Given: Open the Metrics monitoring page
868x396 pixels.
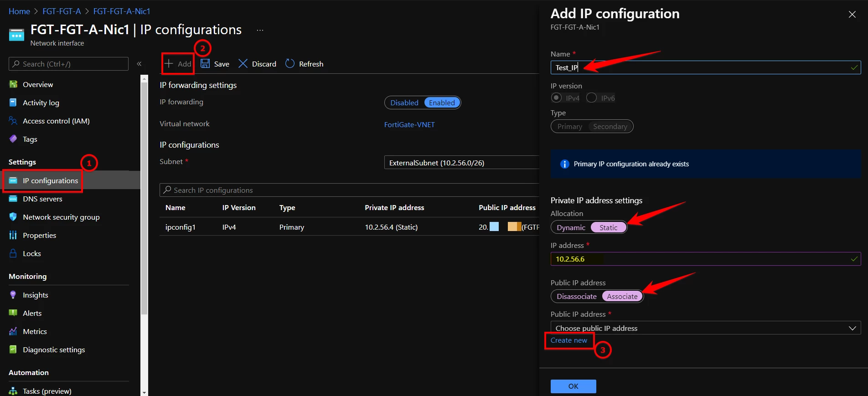Looking at the screenshot, I should (x=35, y=331).
